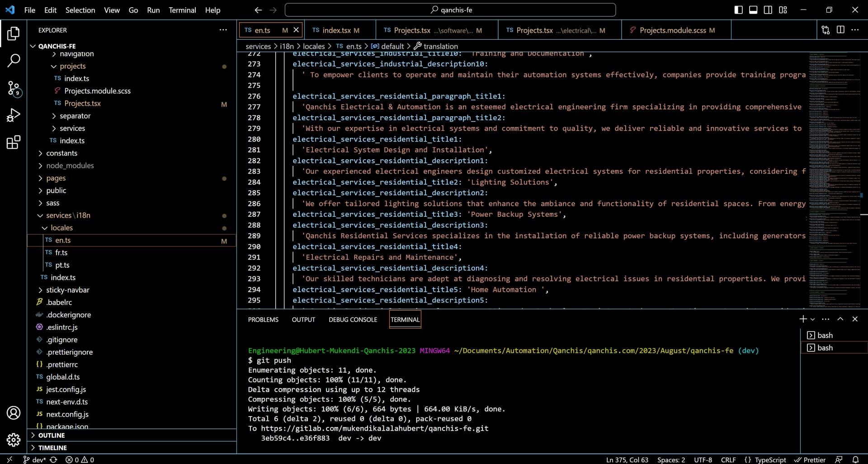Close the en.ts editor tab
The width and height of the screenshot is (868, 464).
tap(296, 30)
